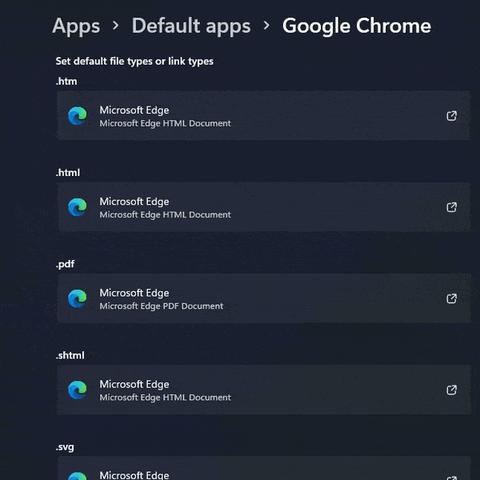Open the external link icon for .html
Viewport: 480px width, 480px height.
pos(451,207)
